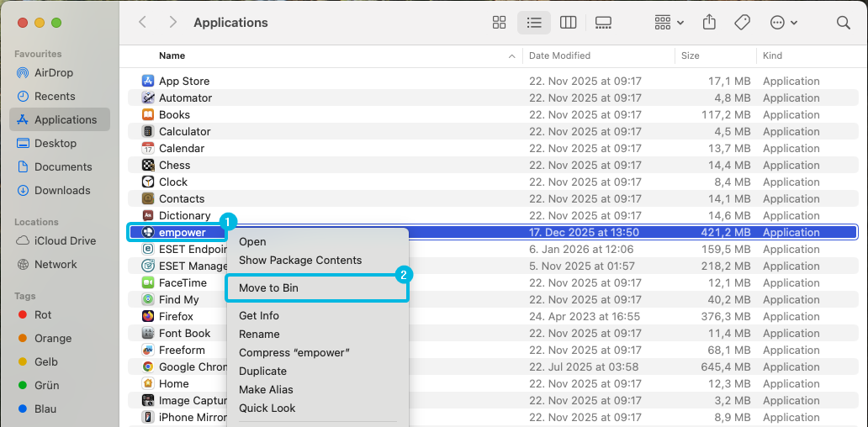Sort by the Kind column header

pyautogui.click(x=772, y=55)
